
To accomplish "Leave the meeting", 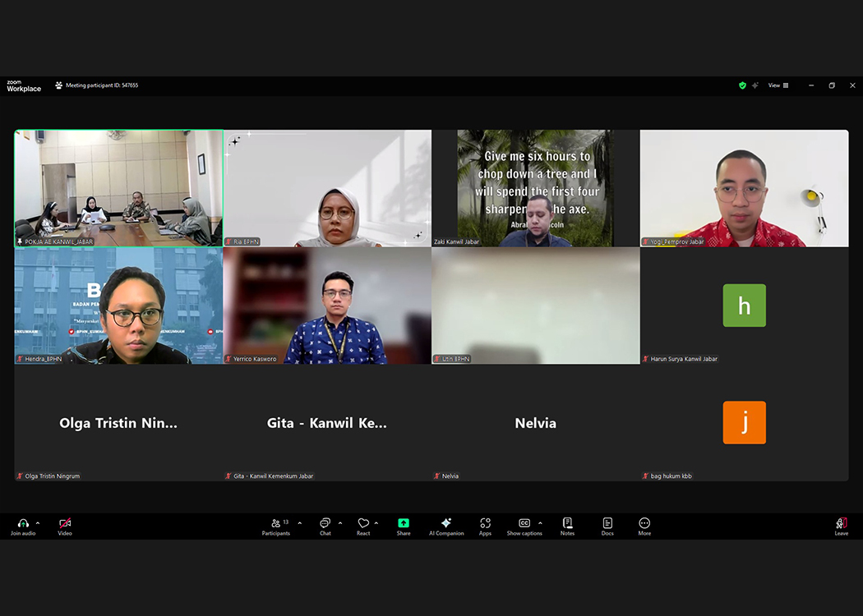I will point(841,524).
